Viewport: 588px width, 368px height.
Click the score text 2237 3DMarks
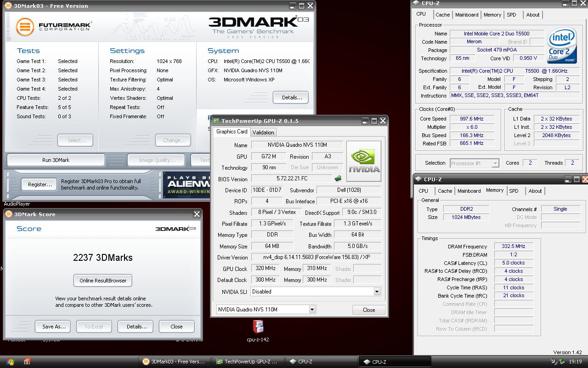point(103,258)
